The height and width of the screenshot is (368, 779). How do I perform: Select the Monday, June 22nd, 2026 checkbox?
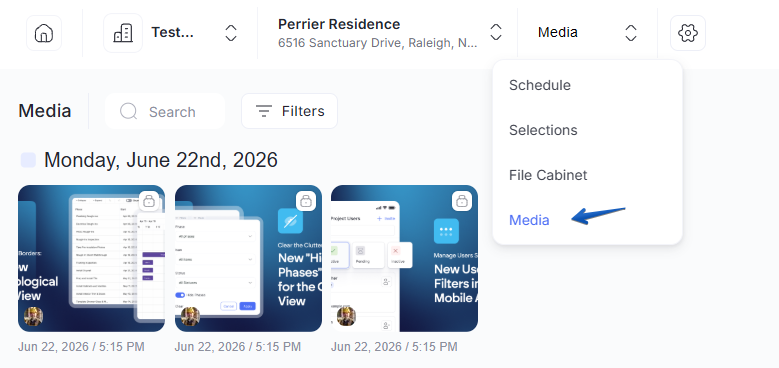pyautogui.click(x=28, y=160)
